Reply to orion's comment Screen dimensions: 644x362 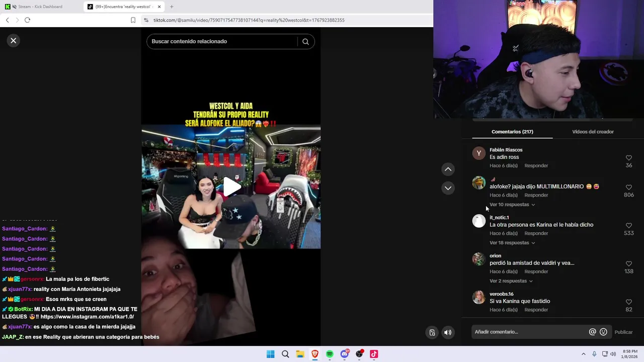coord(536,272)
